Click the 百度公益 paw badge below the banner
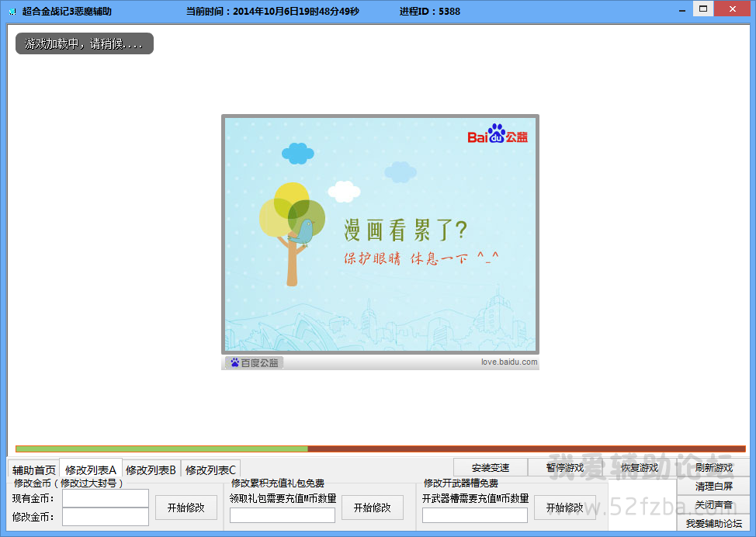The height and width of the screenshot is (537, 756). click(254, 362)
